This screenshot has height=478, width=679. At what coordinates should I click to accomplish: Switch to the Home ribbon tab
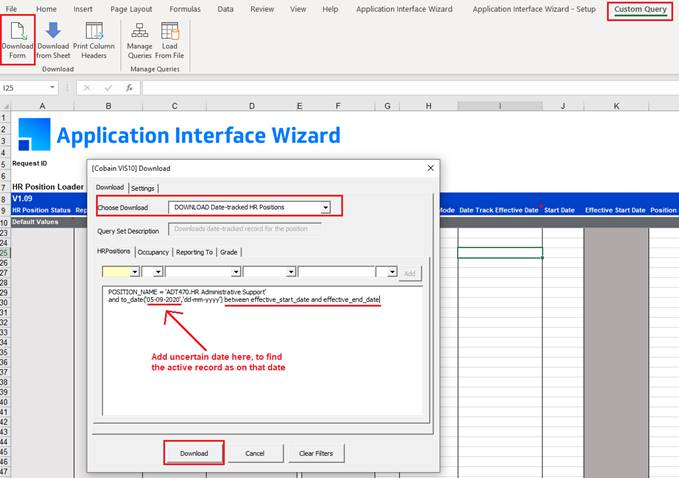[46, 9]
